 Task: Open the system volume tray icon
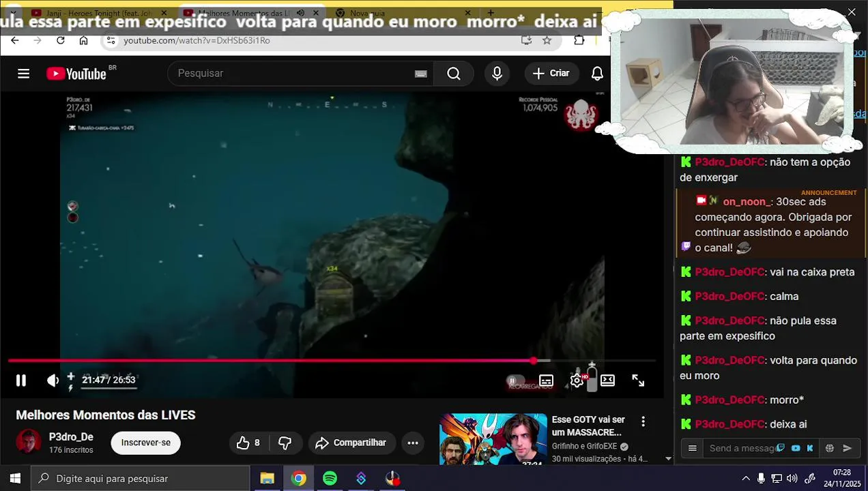point(792,479)
